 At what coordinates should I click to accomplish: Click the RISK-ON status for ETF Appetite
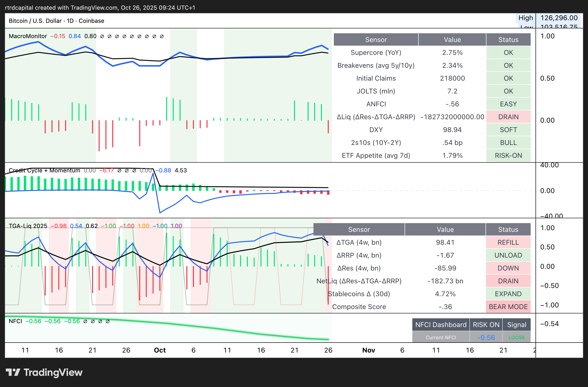(x=508, y=155)
